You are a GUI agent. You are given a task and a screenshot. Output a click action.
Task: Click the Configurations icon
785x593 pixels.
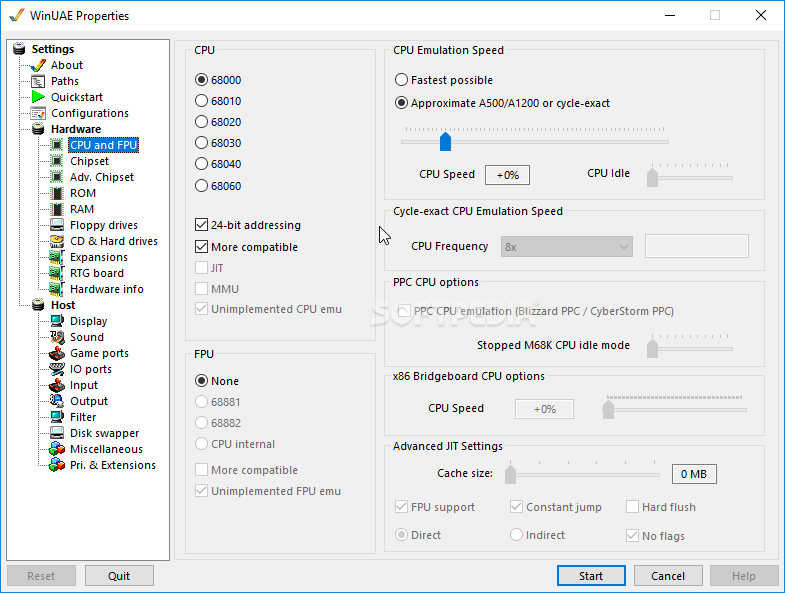[38, 113]
